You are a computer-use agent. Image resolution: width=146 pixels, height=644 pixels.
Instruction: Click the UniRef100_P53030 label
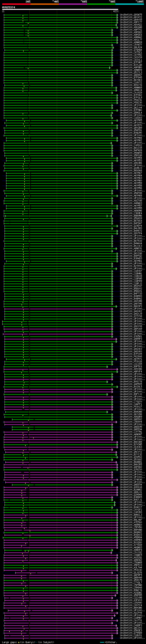[x=131, y=570]
